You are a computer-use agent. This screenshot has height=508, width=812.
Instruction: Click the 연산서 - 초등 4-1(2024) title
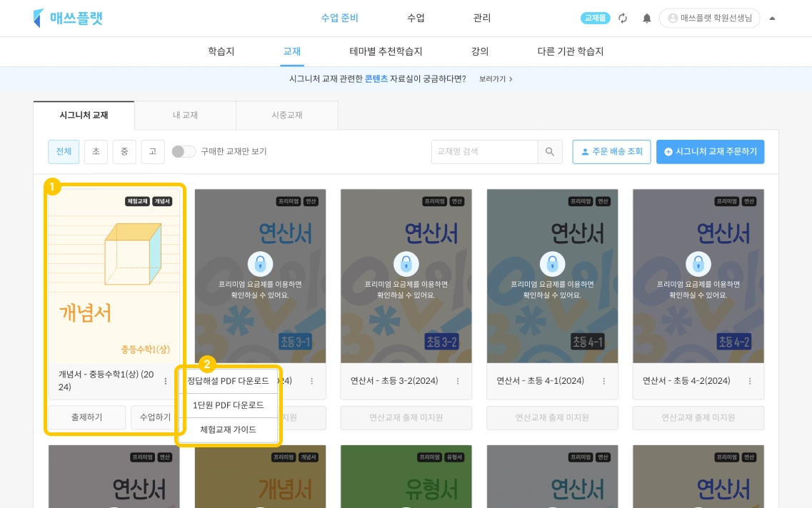540,381
